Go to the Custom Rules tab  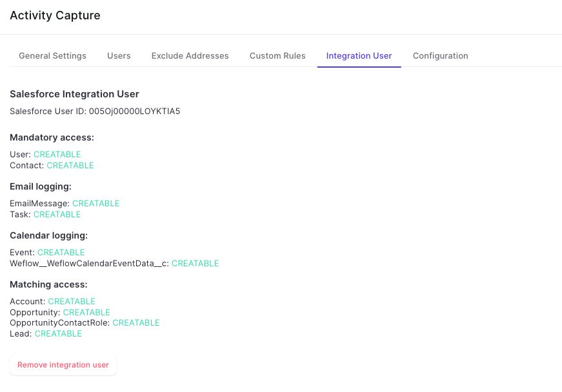point(277,56)
